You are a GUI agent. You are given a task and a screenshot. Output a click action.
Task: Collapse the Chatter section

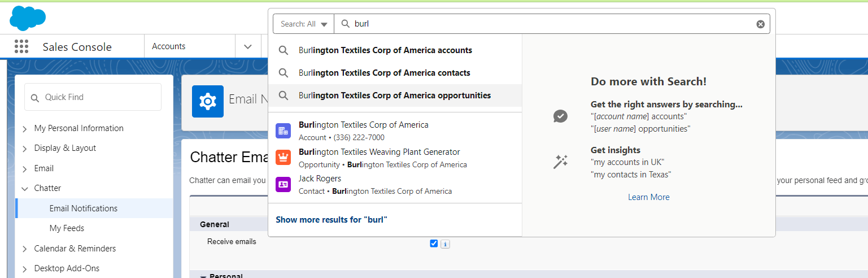tap(25, 189)
